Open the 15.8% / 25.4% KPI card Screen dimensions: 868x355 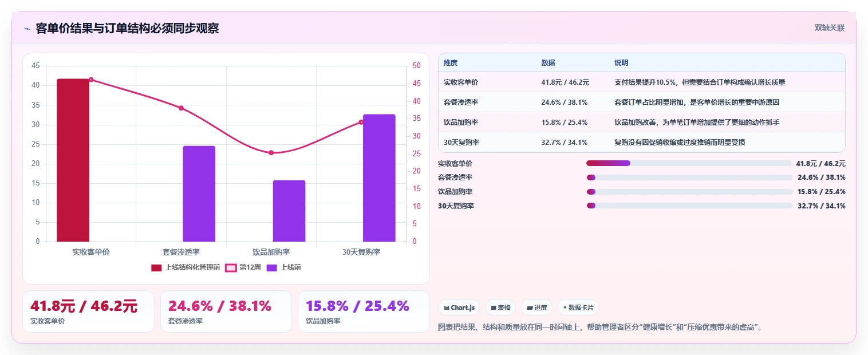(x=364, y=311)
